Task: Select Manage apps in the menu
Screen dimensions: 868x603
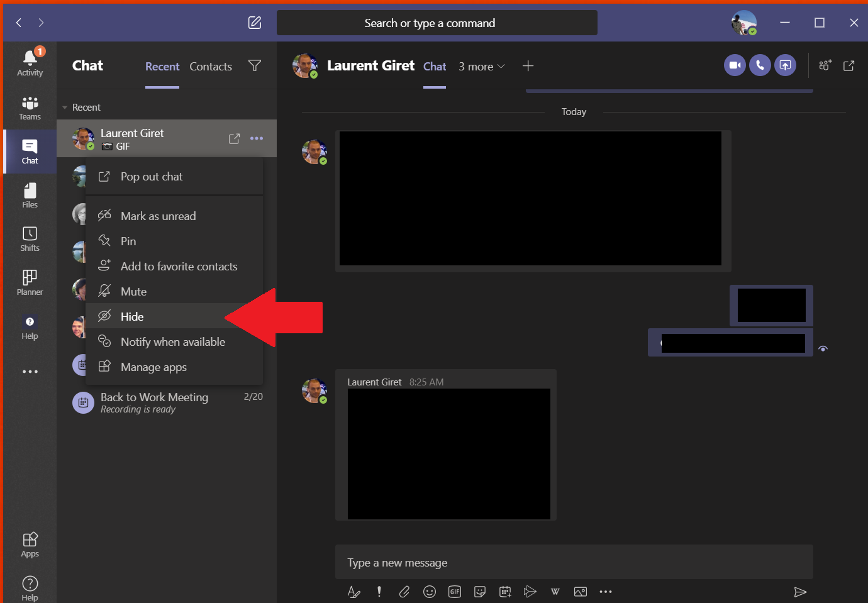Action: tap(174, 367)
